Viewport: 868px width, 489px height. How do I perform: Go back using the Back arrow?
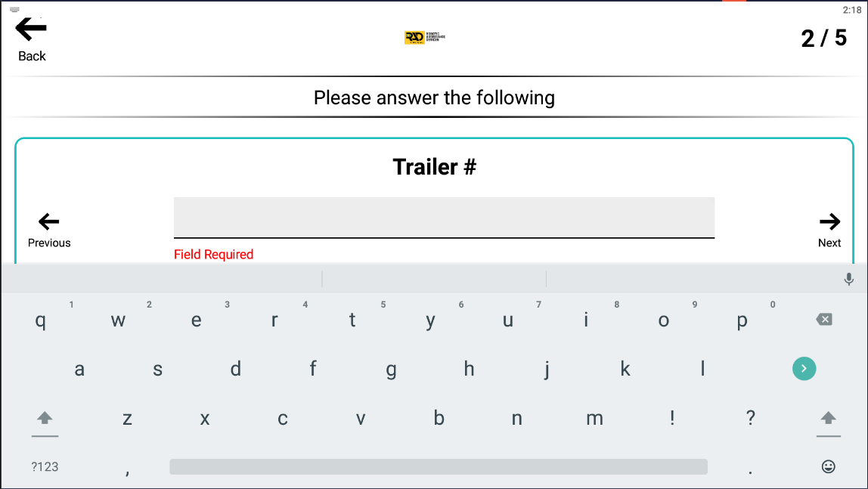(31, 30)
